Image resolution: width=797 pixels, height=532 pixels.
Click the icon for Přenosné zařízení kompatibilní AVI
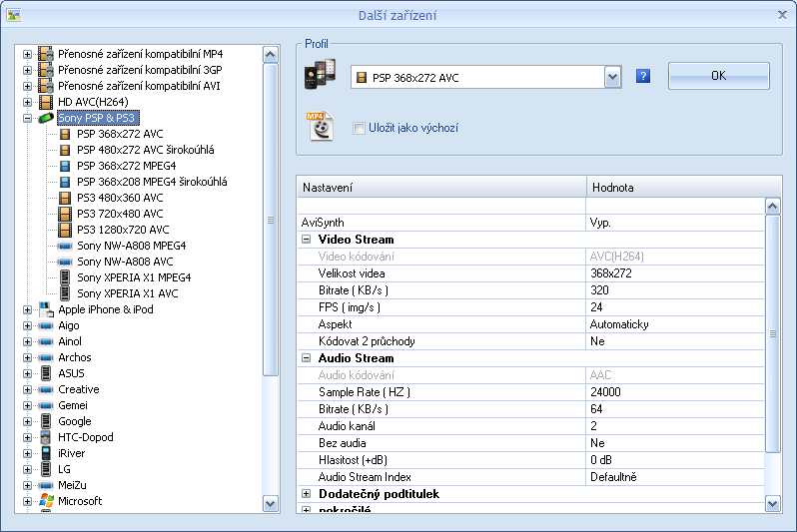pyautogui.click(x=46, y=86)
